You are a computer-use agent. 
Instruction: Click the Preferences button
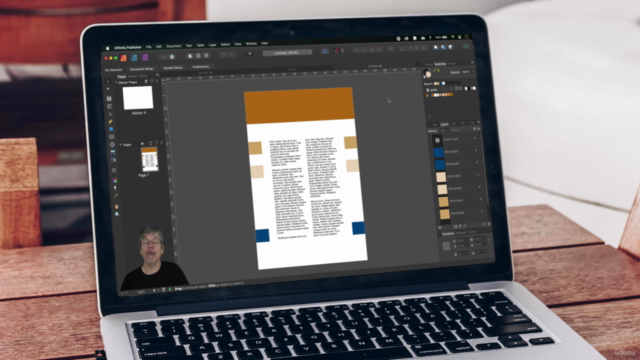click(x=201, y=67)
